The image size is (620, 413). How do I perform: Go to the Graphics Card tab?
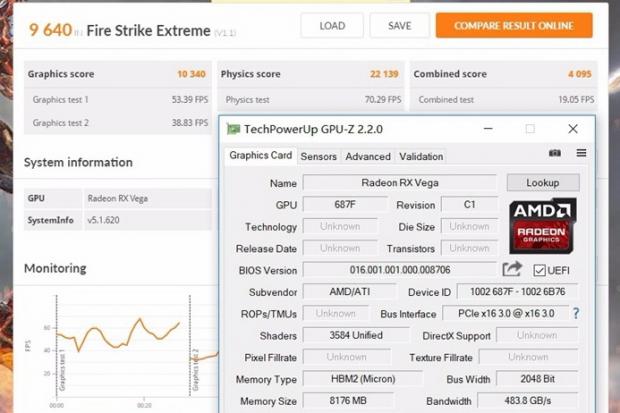[x=261, y=156]
